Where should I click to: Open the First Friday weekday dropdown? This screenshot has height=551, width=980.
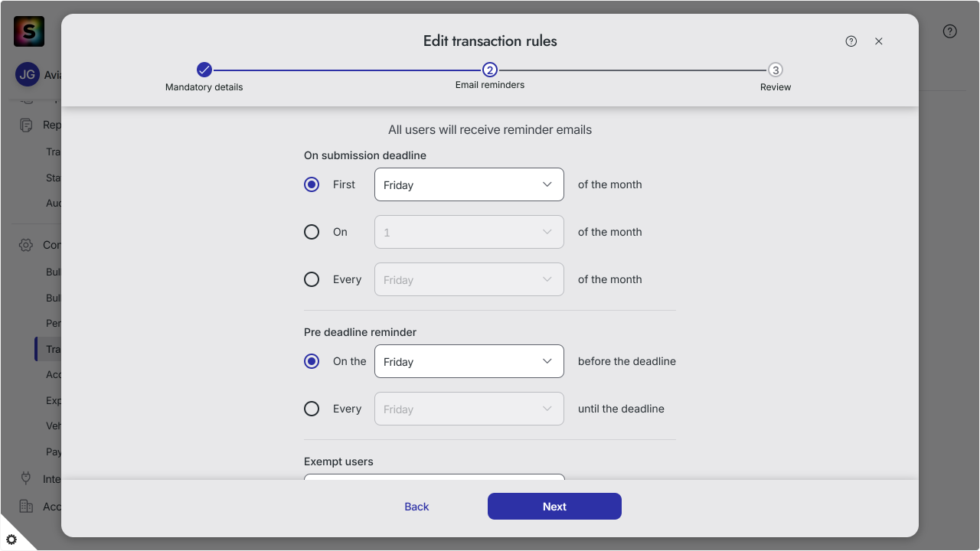click(x=469, y=184)
